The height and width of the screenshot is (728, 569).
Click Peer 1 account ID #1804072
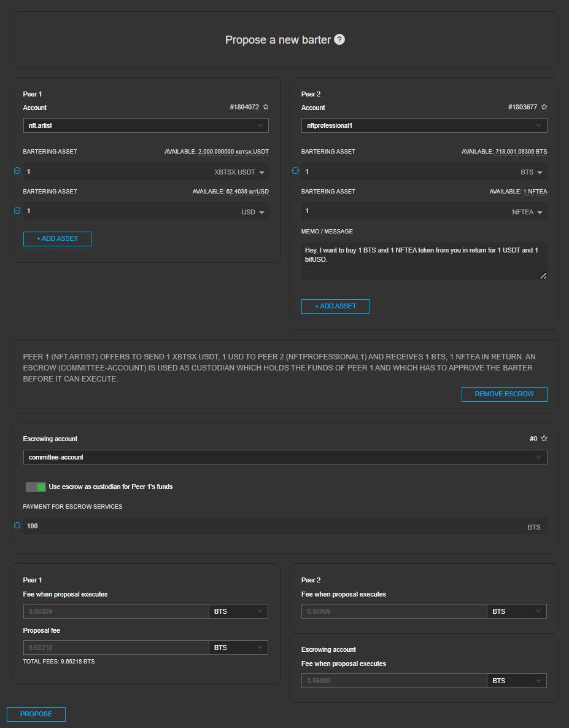pos(244,108)
